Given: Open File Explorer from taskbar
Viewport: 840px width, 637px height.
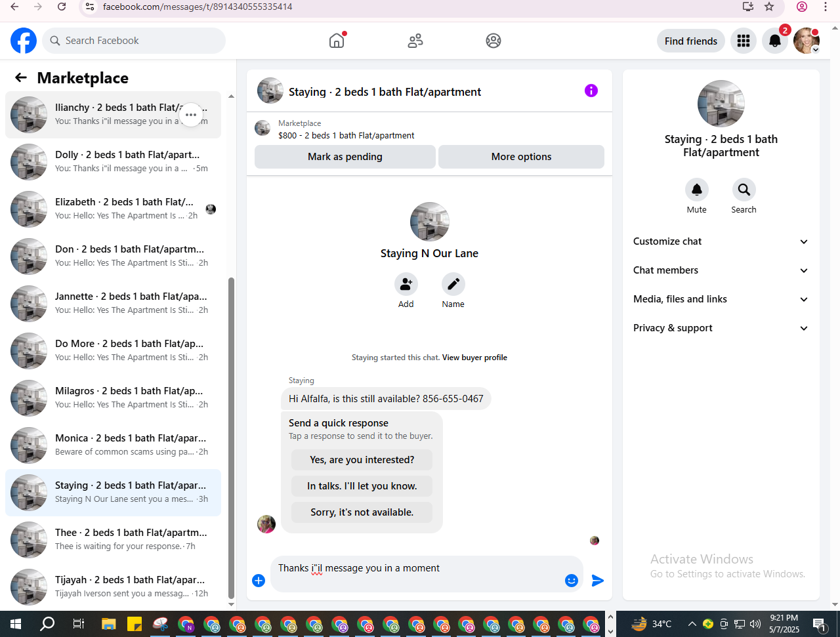Looking at the screenshot, I should [108, 624].
